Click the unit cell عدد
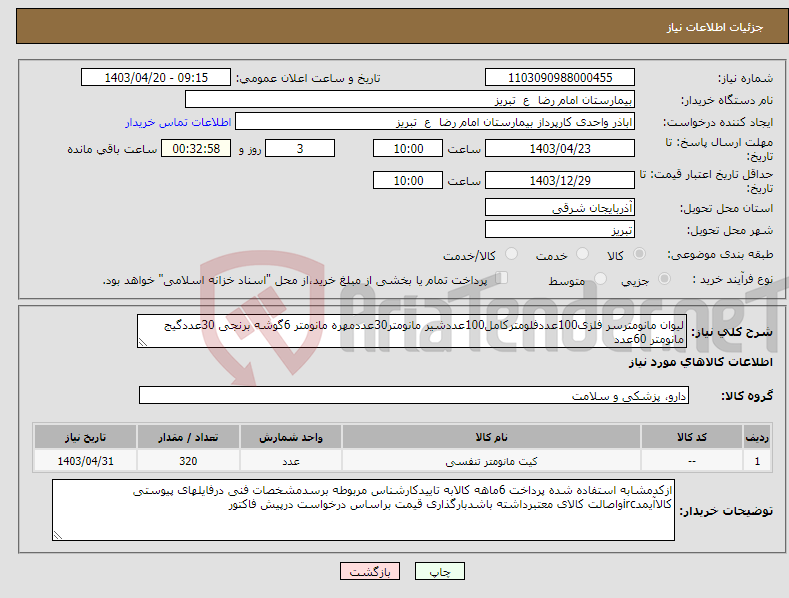Screen dimensions: 789x598 click(x=291, y=461)
